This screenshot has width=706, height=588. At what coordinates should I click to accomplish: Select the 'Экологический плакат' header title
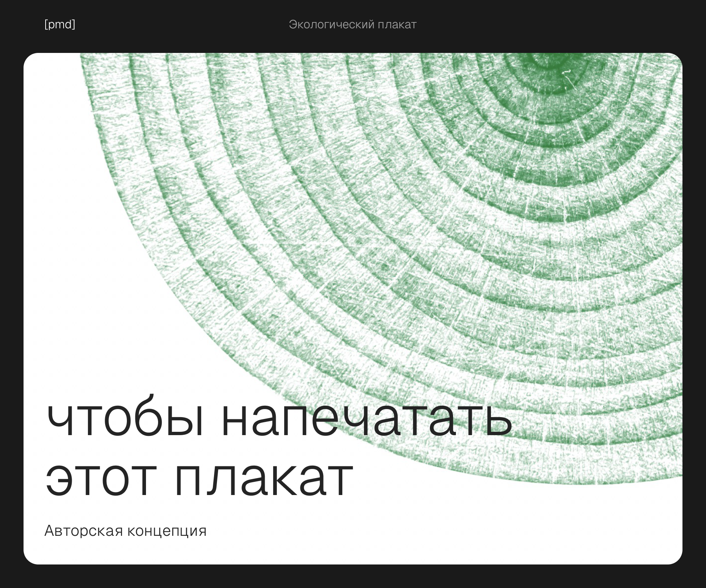[x=353, y=25]
